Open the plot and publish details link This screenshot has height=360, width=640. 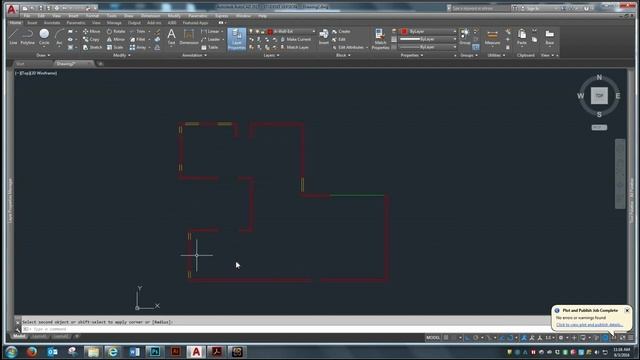pyautogui.click(x=589, y=325)
